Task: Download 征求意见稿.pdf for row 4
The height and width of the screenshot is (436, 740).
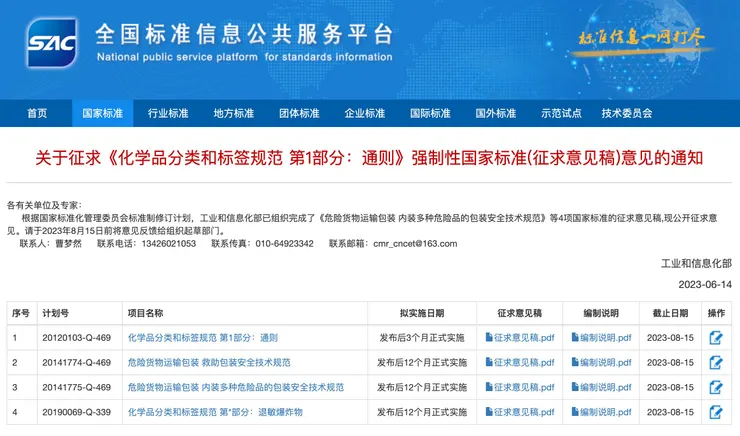Action: tap(520, 412)
